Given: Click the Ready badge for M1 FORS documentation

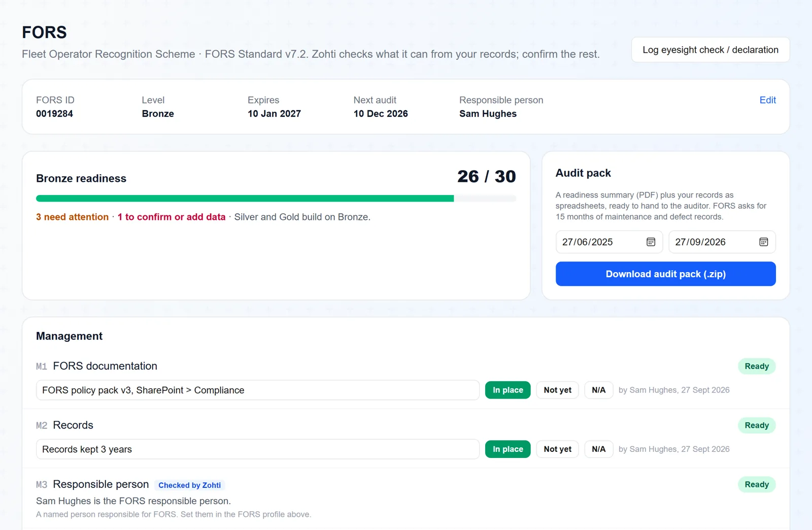Looking at the screenshot, I should click(756, 367).
